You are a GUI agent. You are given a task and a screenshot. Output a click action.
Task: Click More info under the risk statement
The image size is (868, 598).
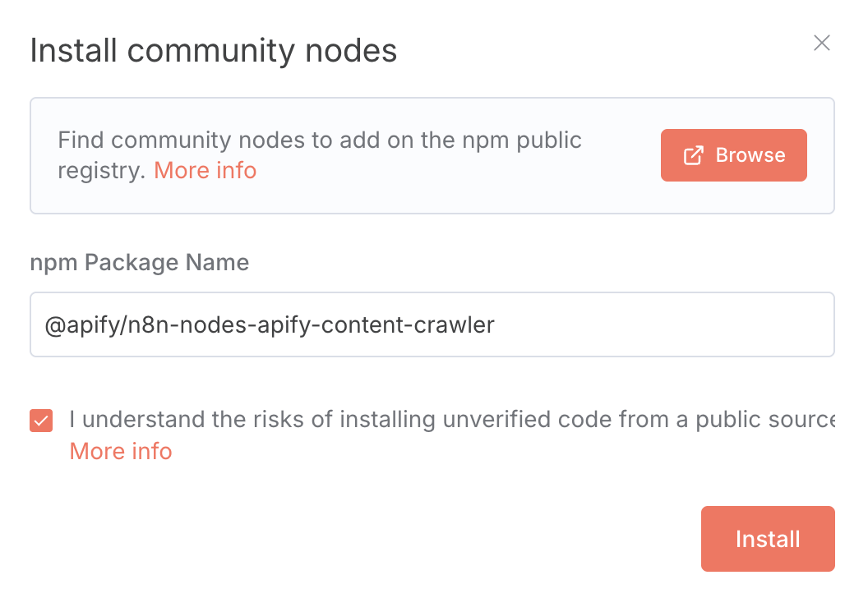(120, 450)
